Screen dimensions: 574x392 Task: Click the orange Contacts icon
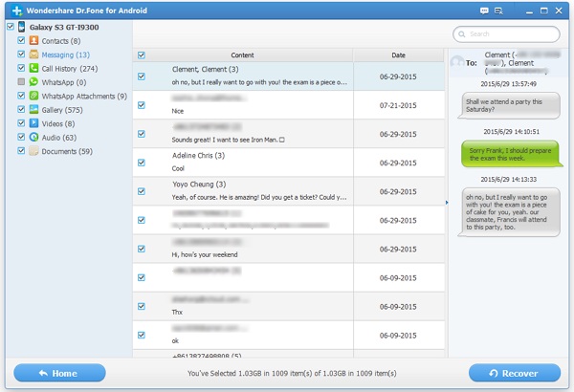[x=33, y=40]
